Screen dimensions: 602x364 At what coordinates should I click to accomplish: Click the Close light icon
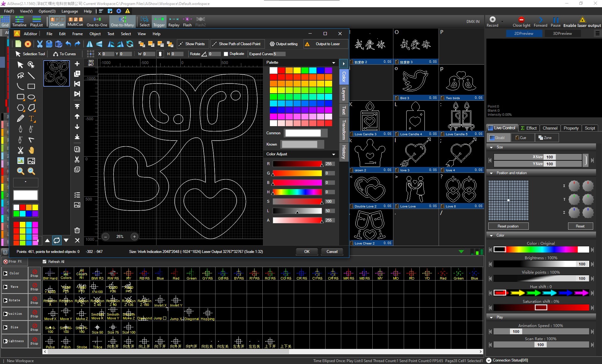[x=521, y=22]
